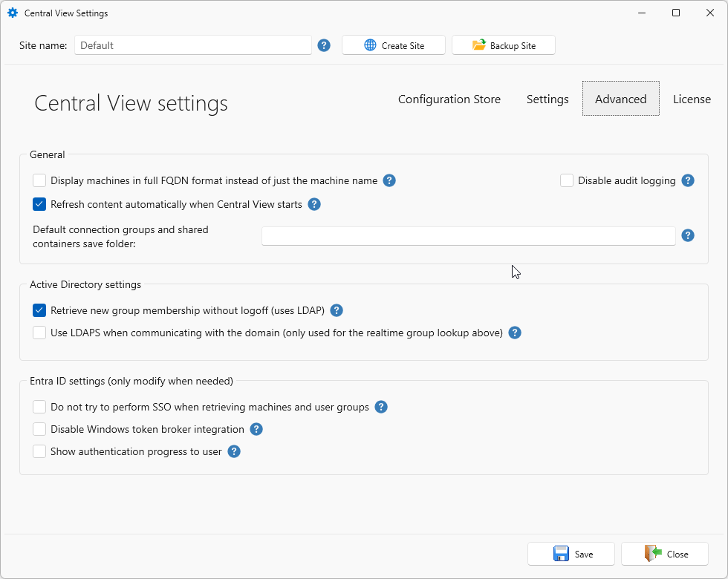The width and height of the screenshot is (728, 579).
Task: Enable Use LDAPS when communicating with domain
Action: click(39, 333)
